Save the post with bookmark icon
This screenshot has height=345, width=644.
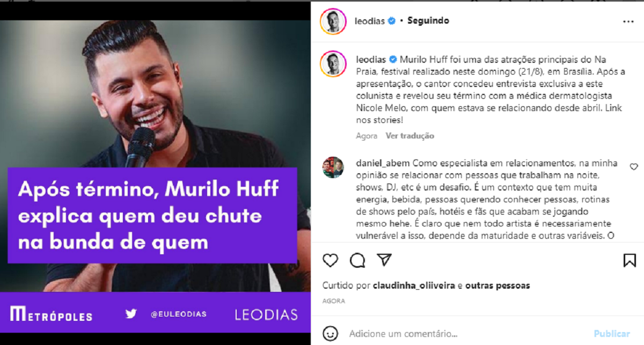(x=630, y=261)
